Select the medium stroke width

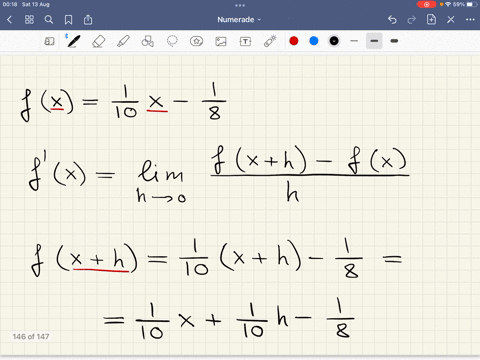pos(374,41)
